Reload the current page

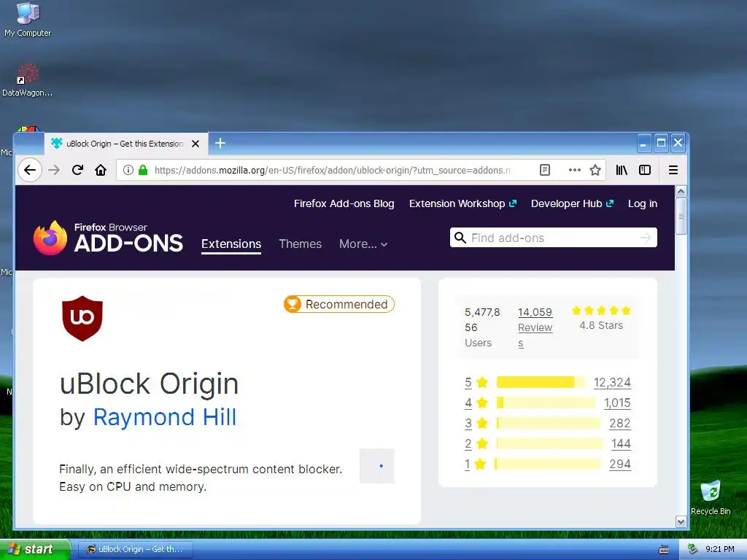tap(77, 170)
